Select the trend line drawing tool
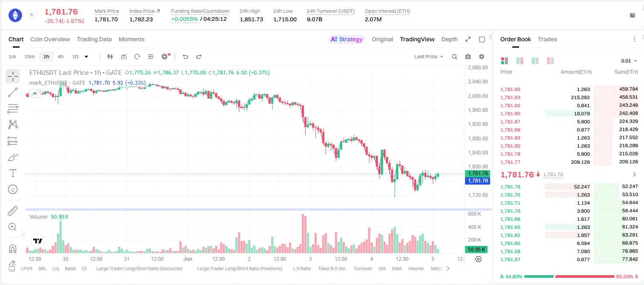644x285 pixels. 13,92
